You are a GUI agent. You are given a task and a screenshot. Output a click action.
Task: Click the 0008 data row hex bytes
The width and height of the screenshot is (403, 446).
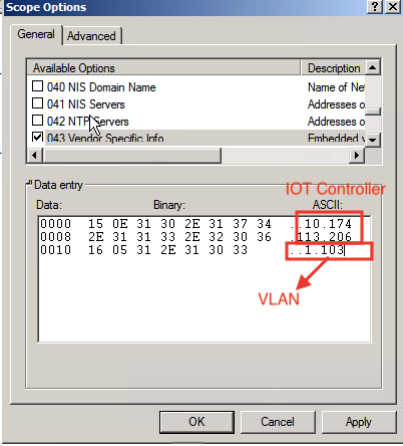tap(180, 237)
